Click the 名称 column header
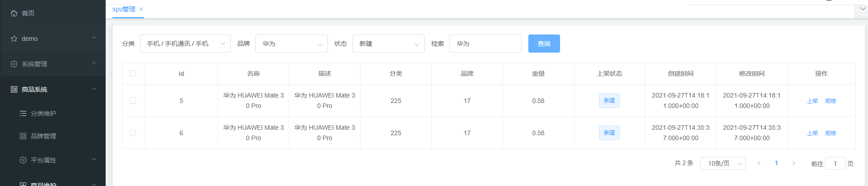868x186 pixels. pyautogui.click(x=254, y=73)
